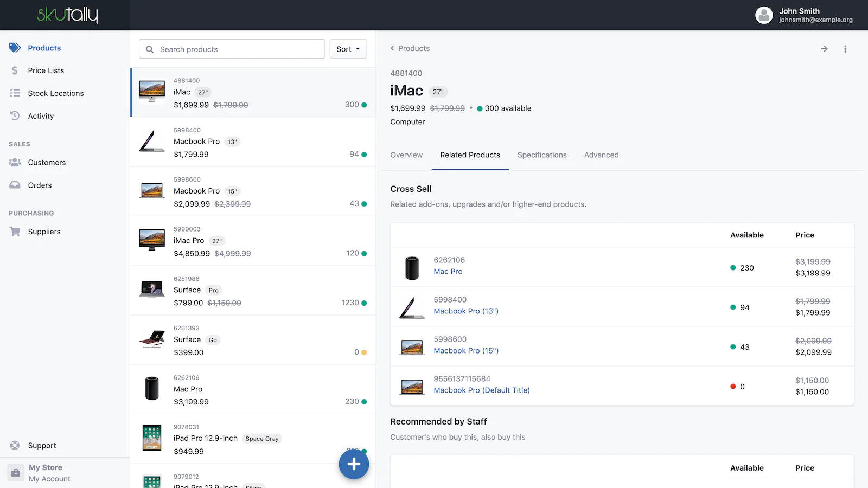Select product row 5998400 Macbook Pro

[253, 142]
